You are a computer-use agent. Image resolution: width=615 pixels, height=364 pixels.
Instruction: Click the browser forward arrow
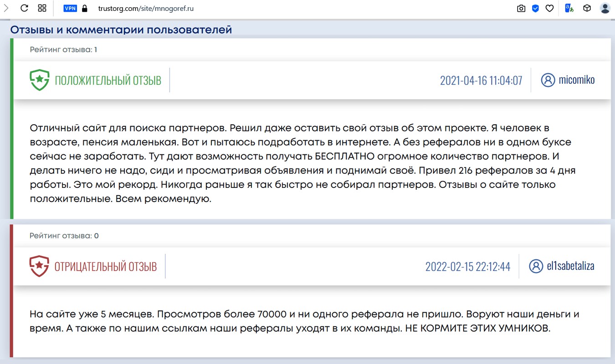[x=6, y=8]
